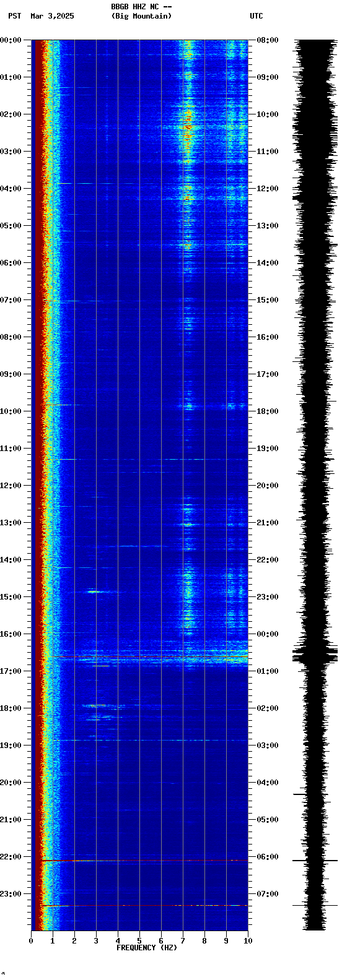Click the frequency axis tick '5'
This screenshot has height=980, width=342.
tap(139, 941)
